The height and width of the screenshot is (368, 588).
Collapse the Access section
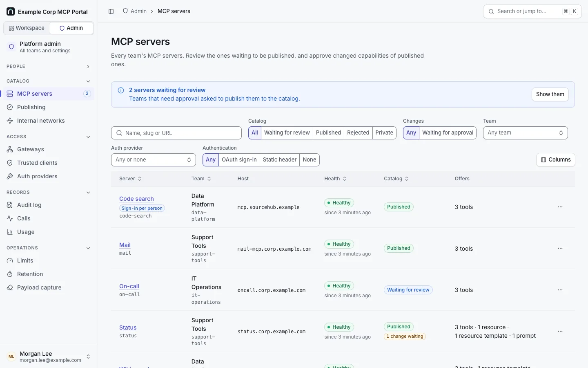click(48, 137)
